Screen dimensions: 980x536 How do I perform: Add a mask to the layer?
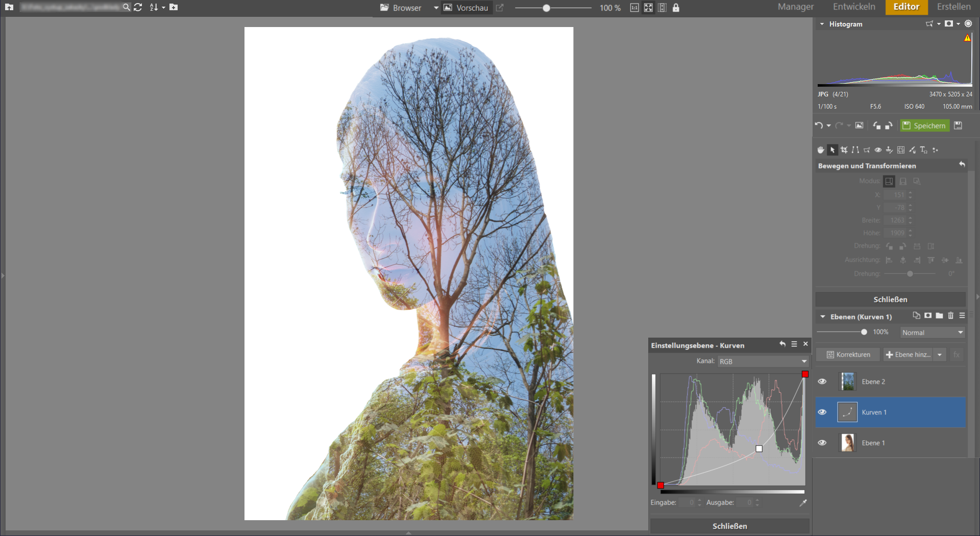928,316
